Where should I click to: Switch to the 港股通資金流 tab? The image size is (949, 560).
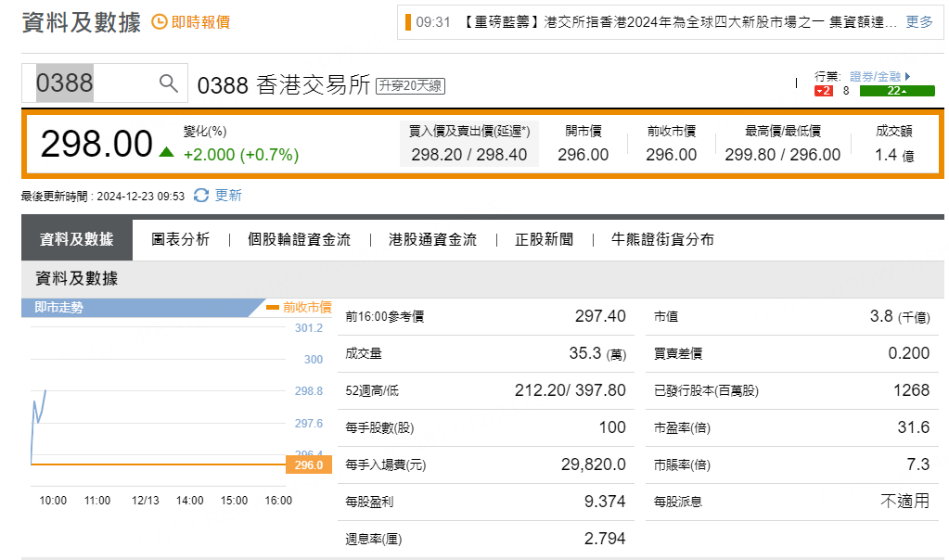432,239
